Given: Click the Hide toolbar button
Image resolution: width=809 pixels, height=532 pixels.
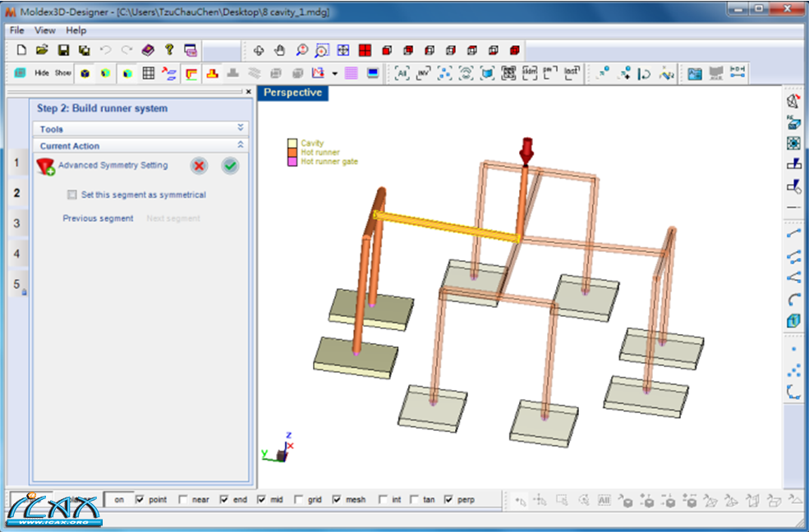Looking at the screenshot, I should click(42, 74).
